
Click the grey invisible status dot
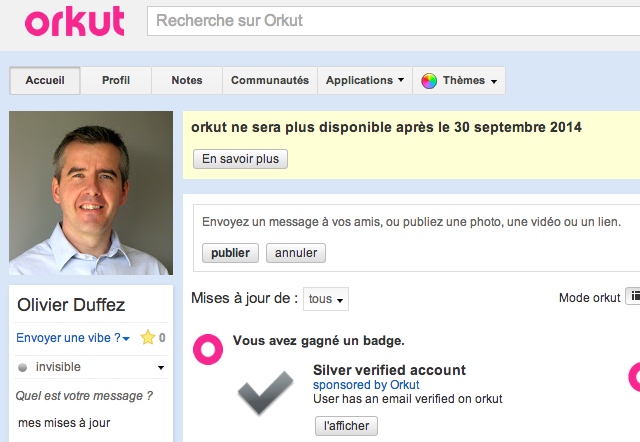coord(23,367)
